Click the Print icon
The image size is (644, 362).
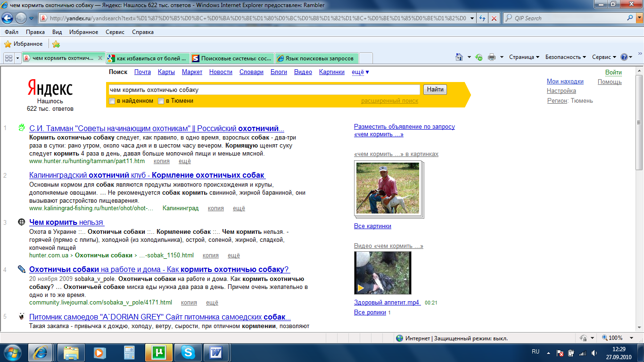[492, 57]
